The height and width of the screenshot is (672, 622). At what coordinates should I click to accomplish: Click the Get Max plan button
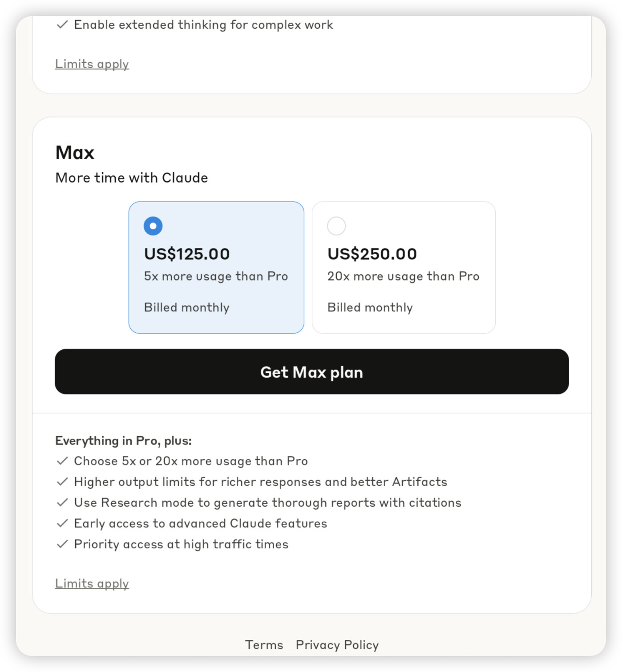tap(311, 372)
